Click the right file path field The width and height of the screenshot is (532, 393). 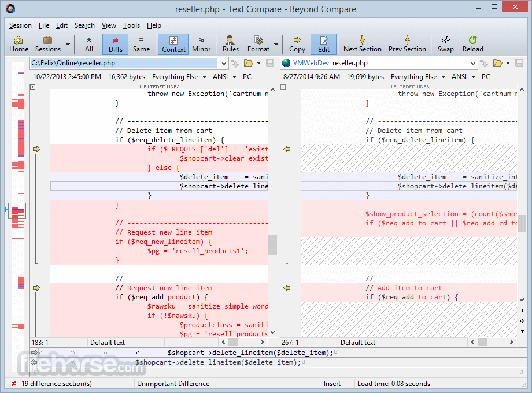pos(375,63)
